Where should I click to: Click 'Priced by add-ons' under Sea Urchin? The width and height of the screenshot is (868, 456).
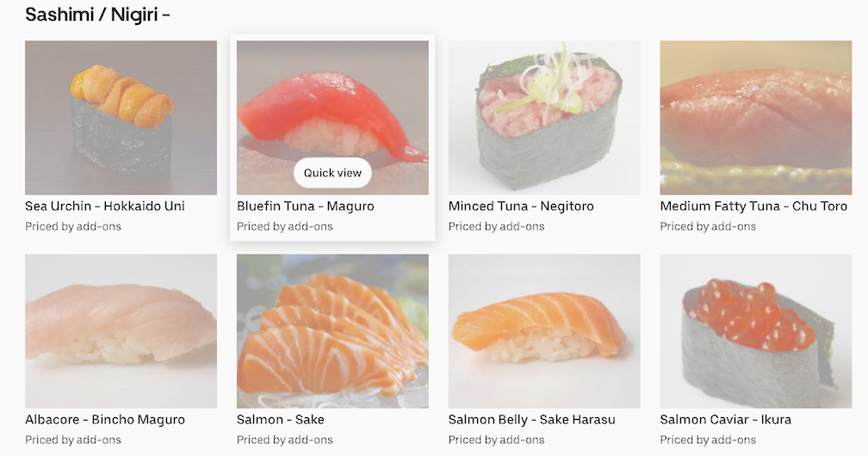[x=72, y=226]
